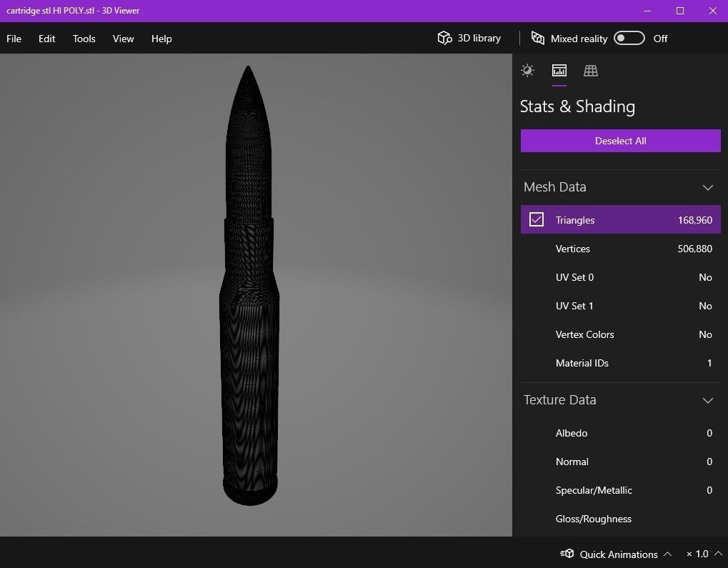Click the Mixed reality label
728x568 pixels.
click(x=579, y=39)
